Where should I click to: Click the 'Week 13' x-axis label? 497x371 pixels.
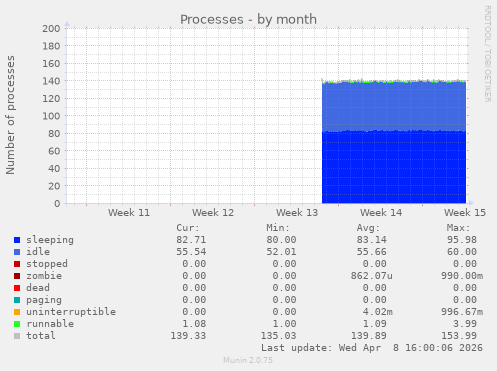[297, 213]
